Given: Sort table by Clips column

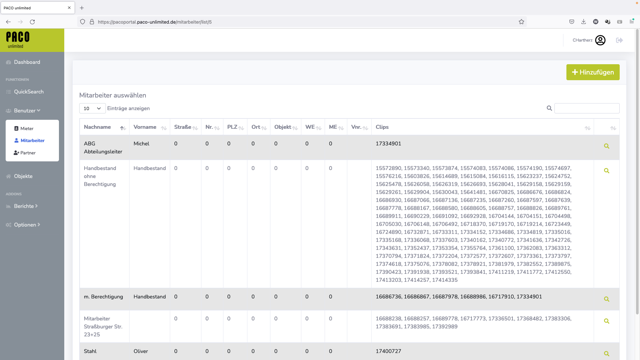Looking at the screenshot, I should (x=482, y=127).
